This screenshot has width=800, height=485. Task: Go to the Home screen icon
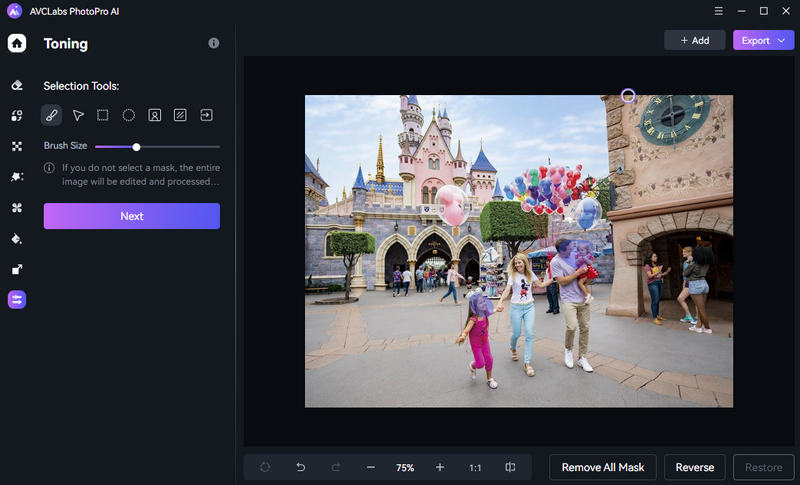pos(17,43)
